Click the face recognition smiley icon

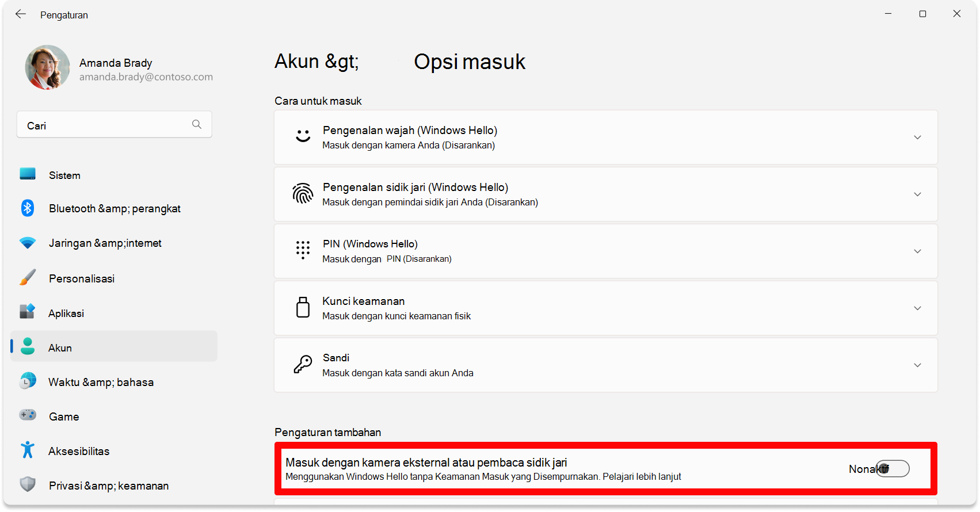click(303, 136)
